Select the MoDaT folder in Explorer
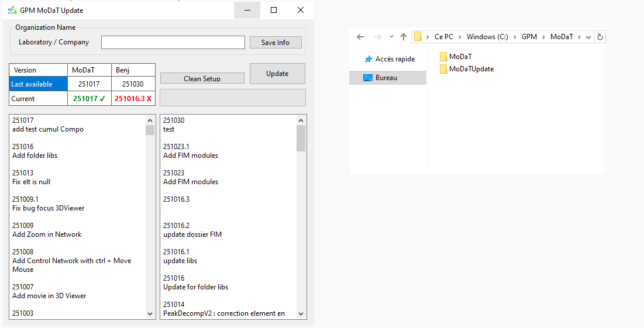644x328 pixels. tap(456, 57)
